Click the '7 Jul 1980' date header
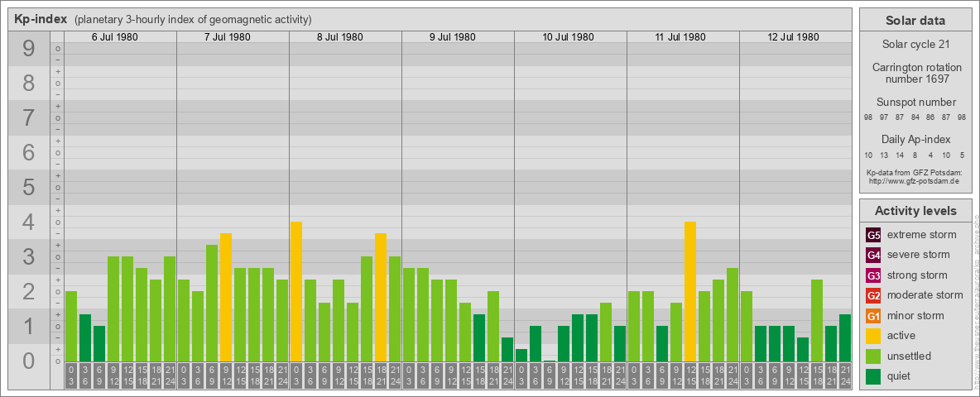The height and width of the screenshot is (397, 980). click(228, 37)
